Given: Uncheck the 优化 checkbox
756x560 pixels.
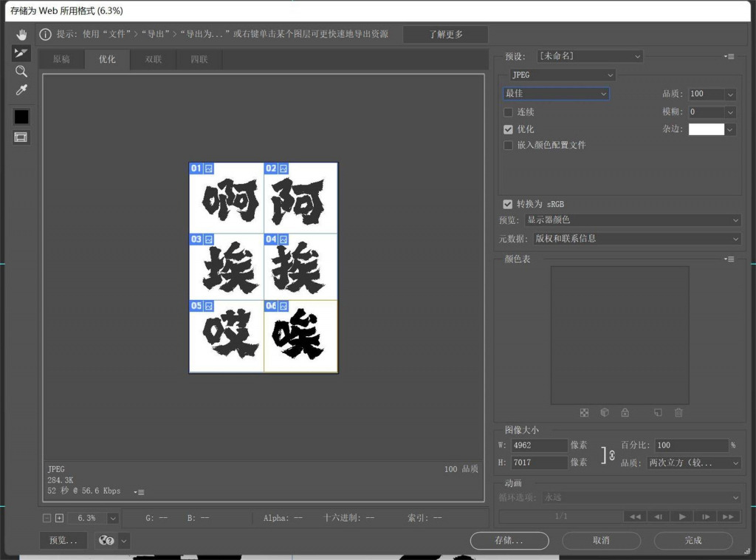Looking at the screenshot, I should pos(508,129).
